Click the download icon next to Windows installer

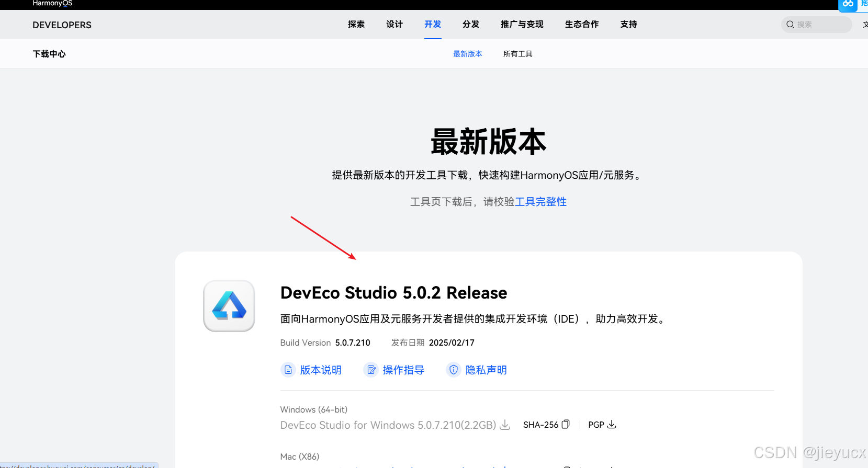(505, 425)
